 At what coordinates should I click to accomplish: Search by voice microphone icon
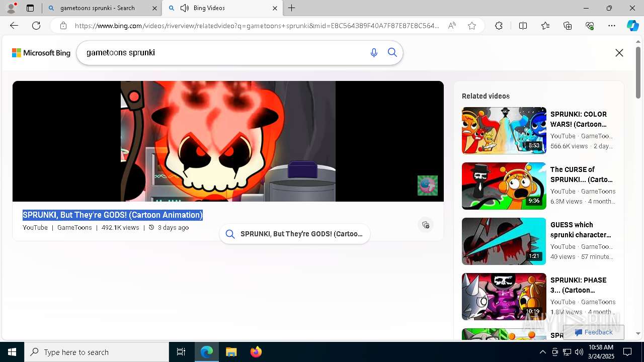(374, 53)
